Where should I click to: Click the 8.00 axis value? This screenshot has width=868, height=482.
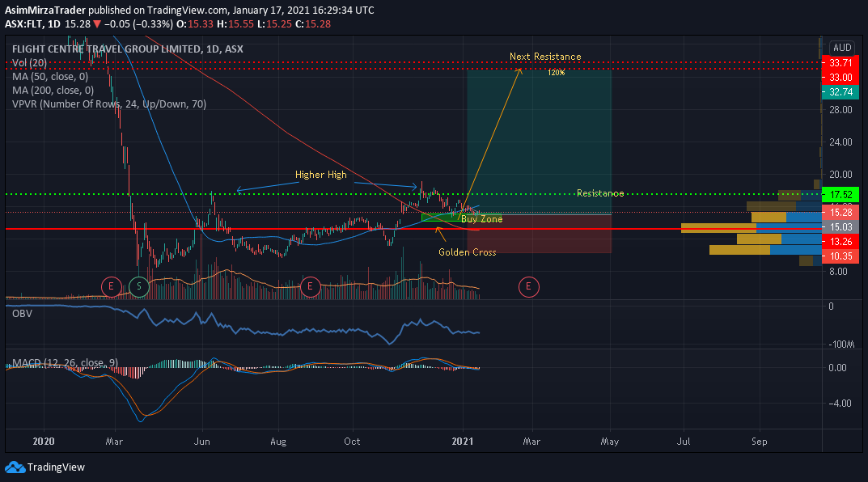tap(837, 272)
